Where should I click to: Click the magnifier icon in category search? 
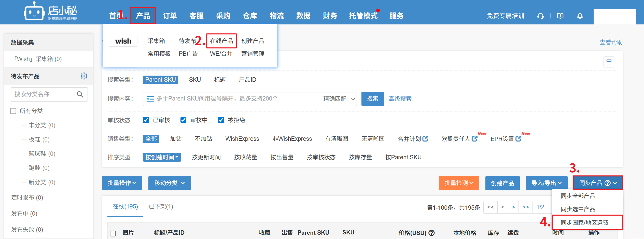[x=80, y=94]
